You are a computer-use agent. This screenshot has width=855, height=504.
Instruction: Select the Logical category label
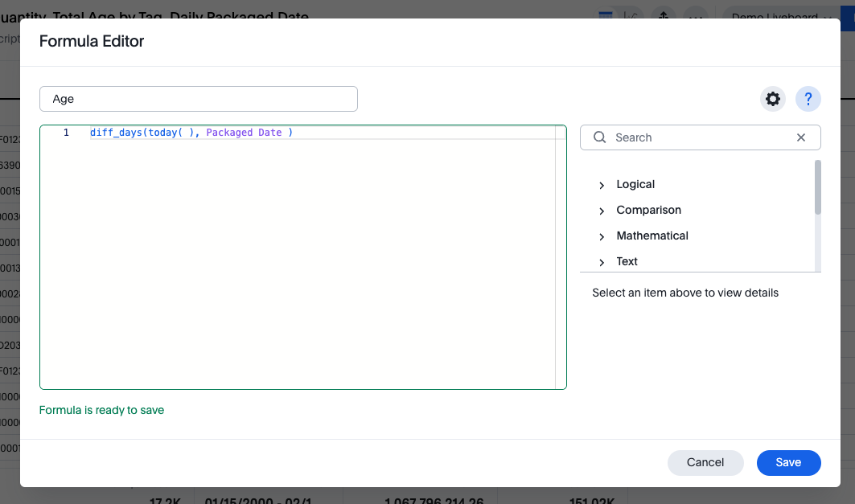point(635,184)
